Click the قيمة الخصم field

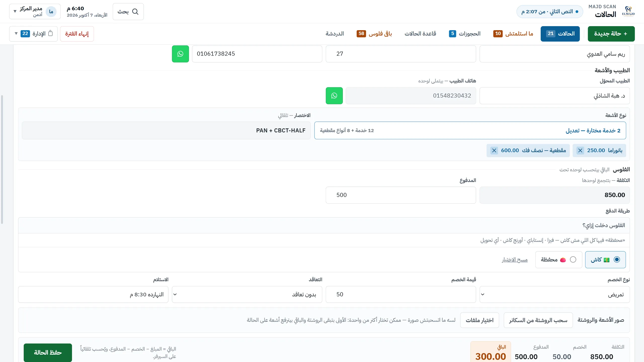point(401,294)
